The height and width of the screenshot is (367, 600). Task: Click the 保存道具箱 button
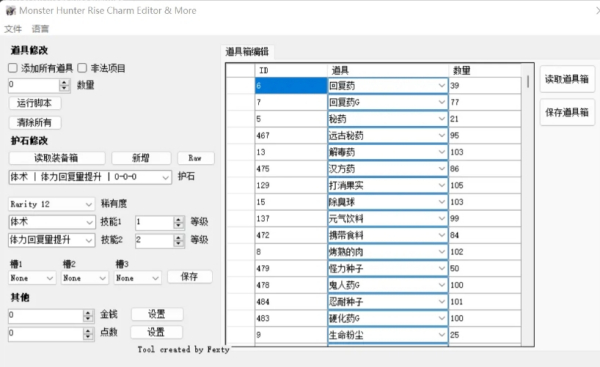[567, 112]
